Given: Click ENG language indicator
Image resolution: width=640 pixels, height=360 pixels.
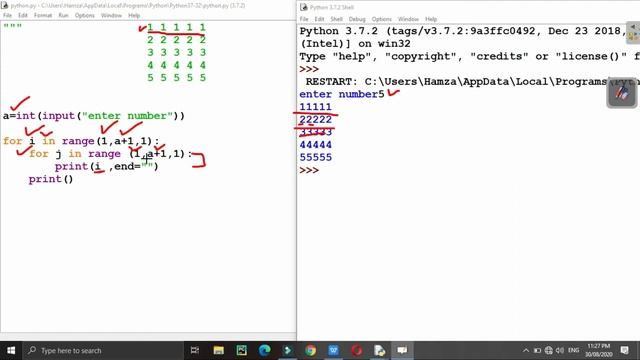Looking at the screenshot, I should 573,350.
